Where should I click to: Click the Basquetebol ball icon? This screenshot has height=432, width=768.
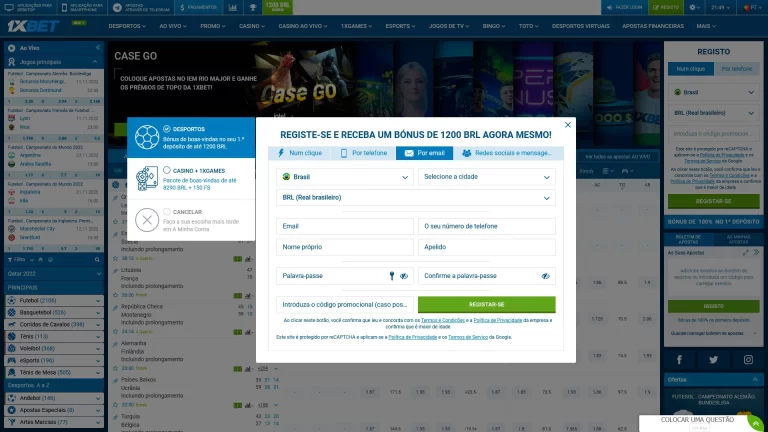coord(12,312)
